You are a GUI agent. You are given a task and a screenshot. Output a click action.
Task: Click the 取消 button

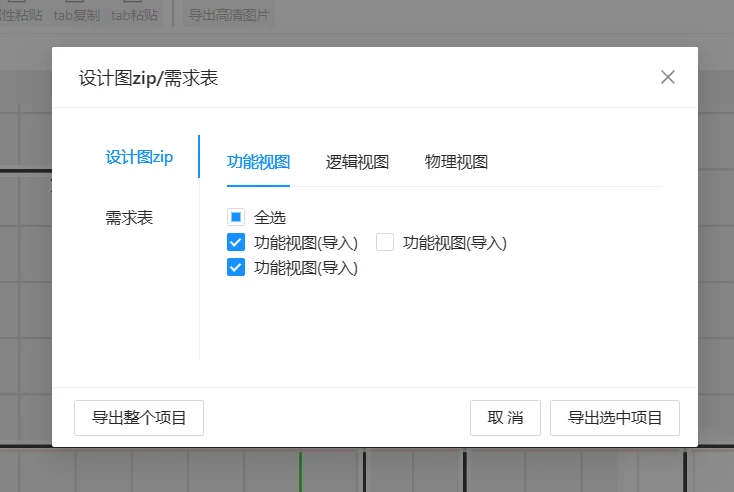(506, 418)
